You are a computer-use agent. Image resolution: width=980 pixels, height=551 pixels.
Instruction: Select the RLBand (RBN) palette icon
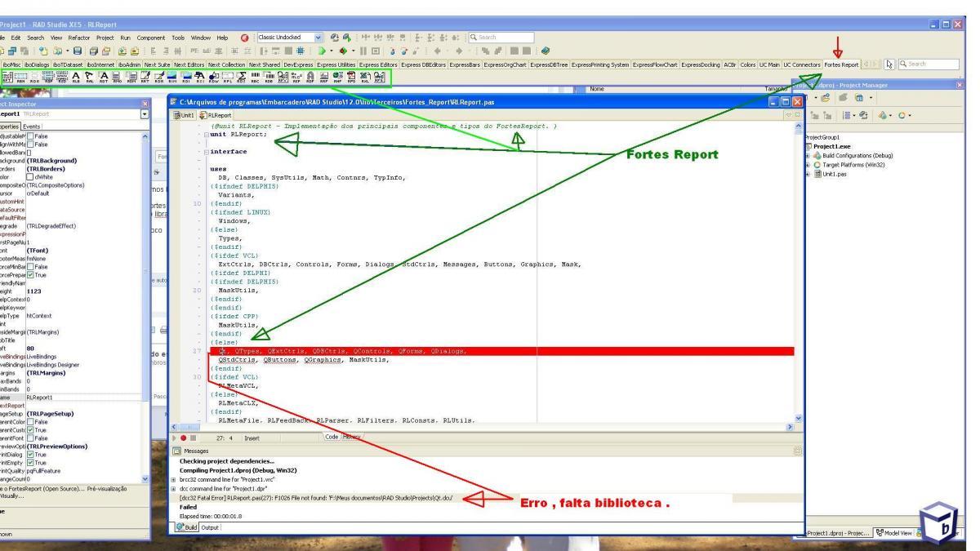coord(20,77)
